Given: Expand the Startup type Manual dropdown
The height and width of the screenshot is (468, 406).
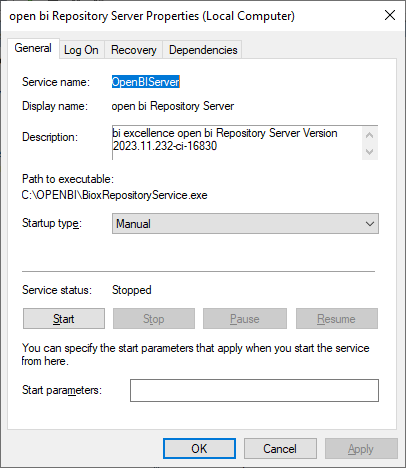Looking at the screenshot, I should [245, 224].
